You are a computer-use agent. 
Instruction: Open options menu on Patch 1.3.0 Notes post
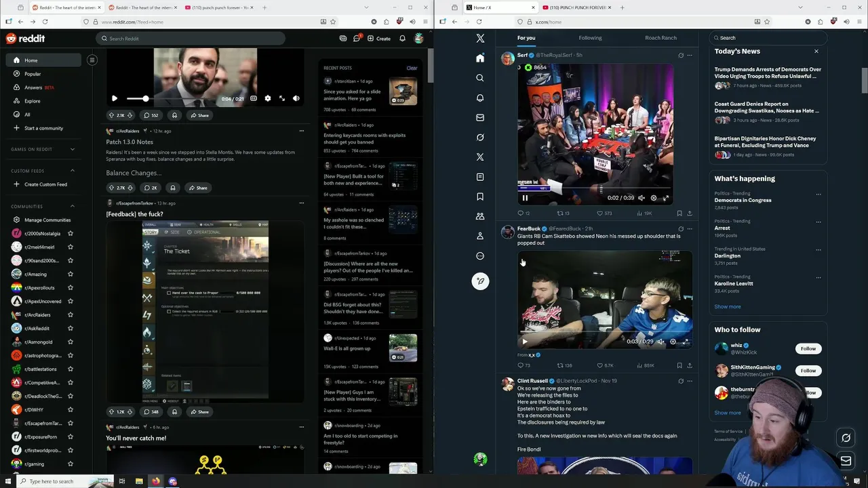point(302,131)
